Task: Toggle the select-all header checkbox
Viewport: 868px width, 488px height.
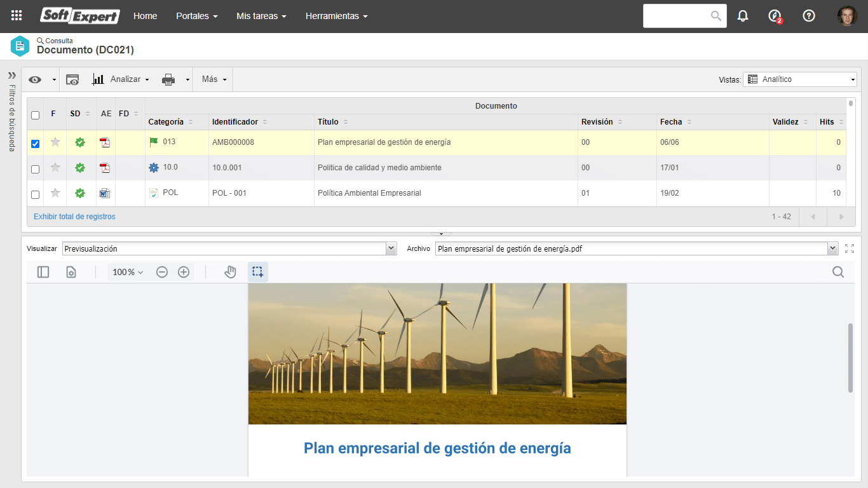Action: 36,115
